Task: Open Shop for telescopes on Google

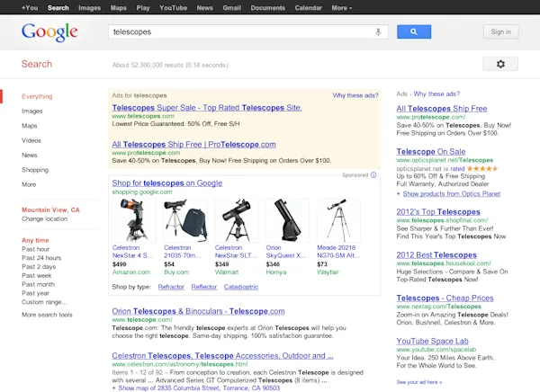Action: pos(167,183)
